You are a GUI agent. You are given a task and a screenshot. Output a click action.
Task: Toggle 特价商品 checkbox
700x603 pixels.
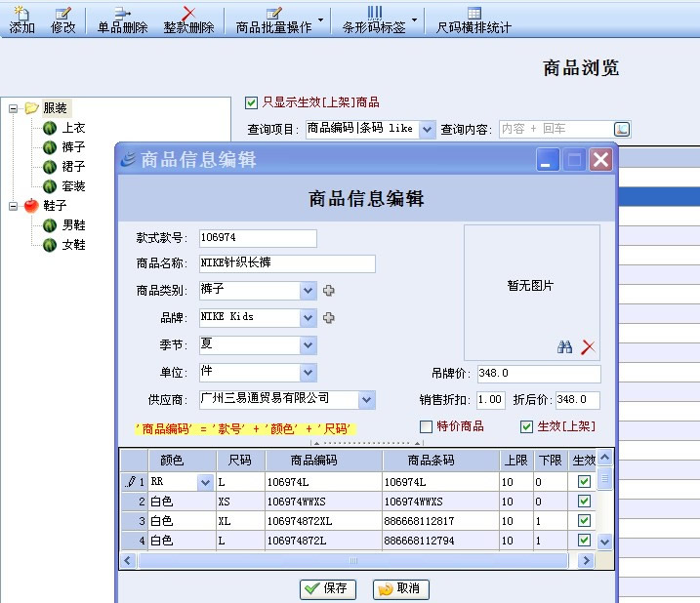427,426
